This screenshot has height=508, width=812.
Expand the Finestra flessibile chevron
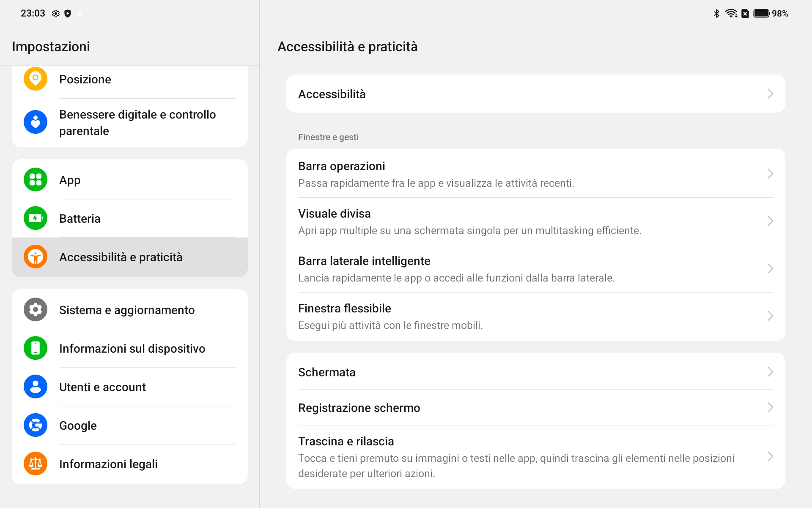click(770, 316)
